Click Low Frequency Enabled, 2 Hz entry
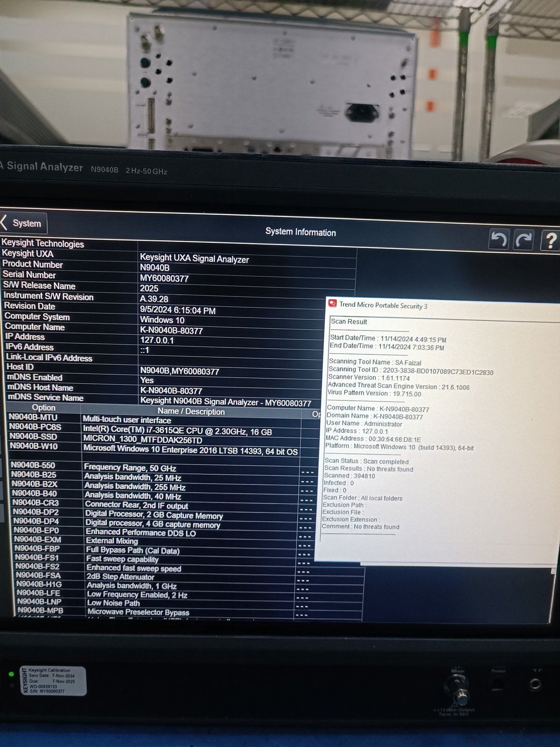 pos(137,595)
